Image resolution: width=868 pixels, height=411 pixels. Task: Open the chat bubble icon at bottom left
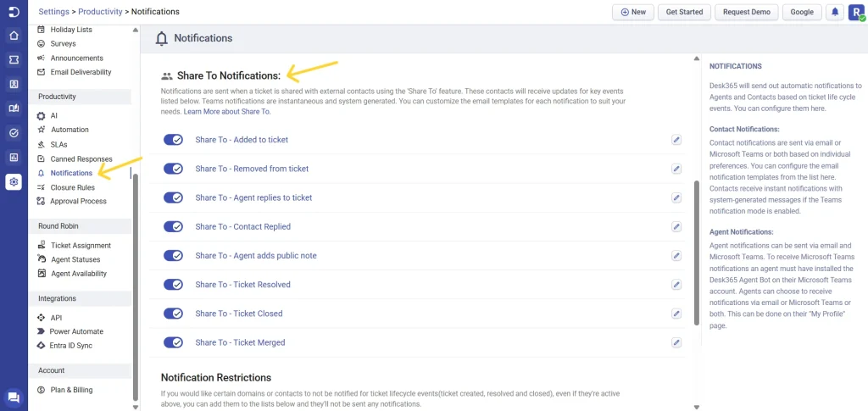[x=14, y=397]
